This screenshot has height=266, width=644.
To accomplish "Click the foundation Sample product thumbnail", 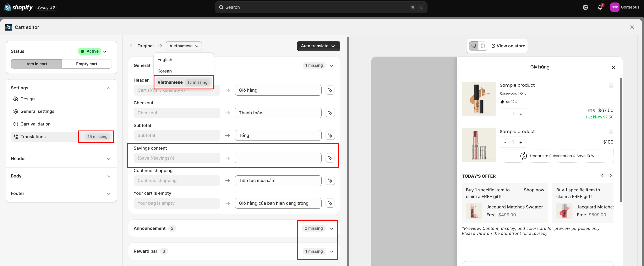I will 479,99.
